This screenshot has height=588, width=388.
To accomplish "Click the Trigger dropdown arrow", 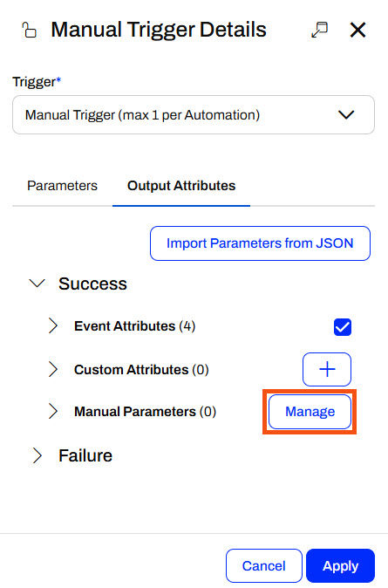I will 346,115.
